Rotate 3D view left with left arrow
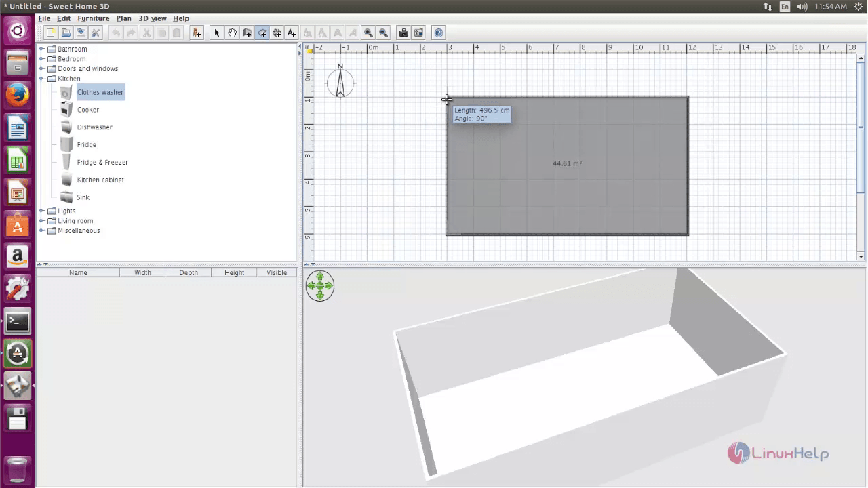Viewport: 868px width, 488px height. (311, 286)
